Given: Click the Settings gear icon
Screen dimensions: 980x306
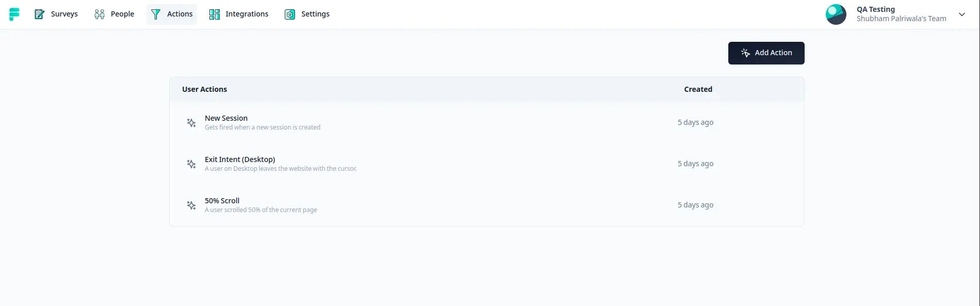Looking at the screenshot, I should (x=290, y=14).
